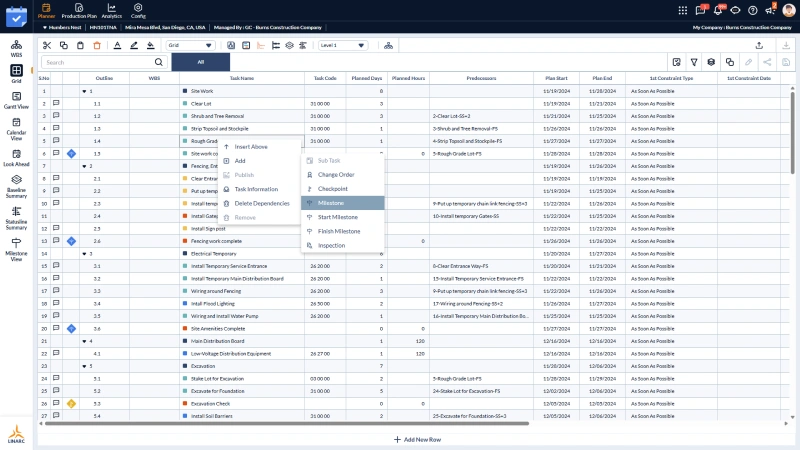Image resolution: width=800 pixels, height=450 pixels.
Task: Click the orange Delete trash icon
Action: [x=97, y=45]
